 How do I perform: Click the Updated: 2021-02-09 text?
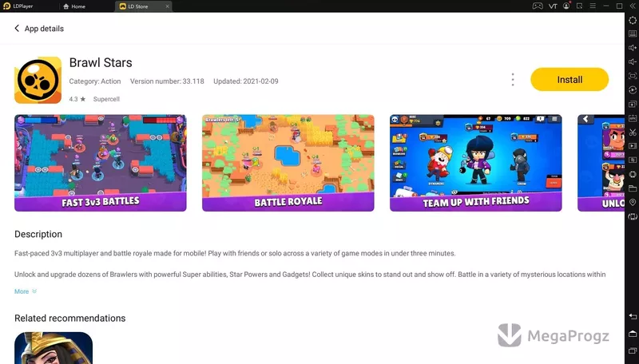[x=246, y=81]
